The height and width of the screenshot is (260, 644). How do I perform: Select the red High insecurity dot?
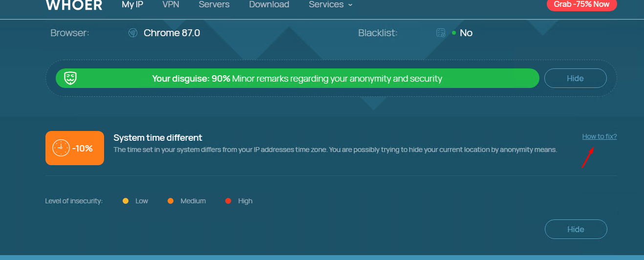click(x=228, y=201)
